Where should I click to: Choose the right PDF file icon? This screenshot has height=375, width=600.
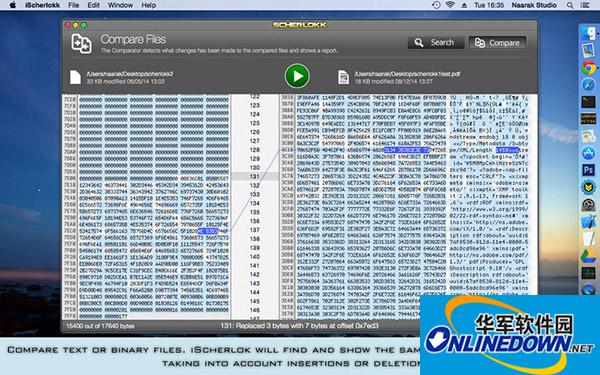pos(343,77)
